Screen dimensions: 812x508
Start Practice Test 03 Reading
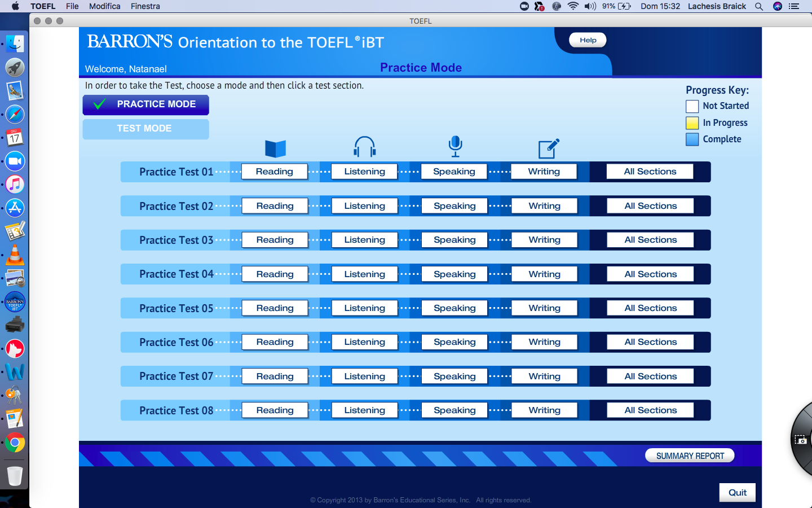point(275,240)
